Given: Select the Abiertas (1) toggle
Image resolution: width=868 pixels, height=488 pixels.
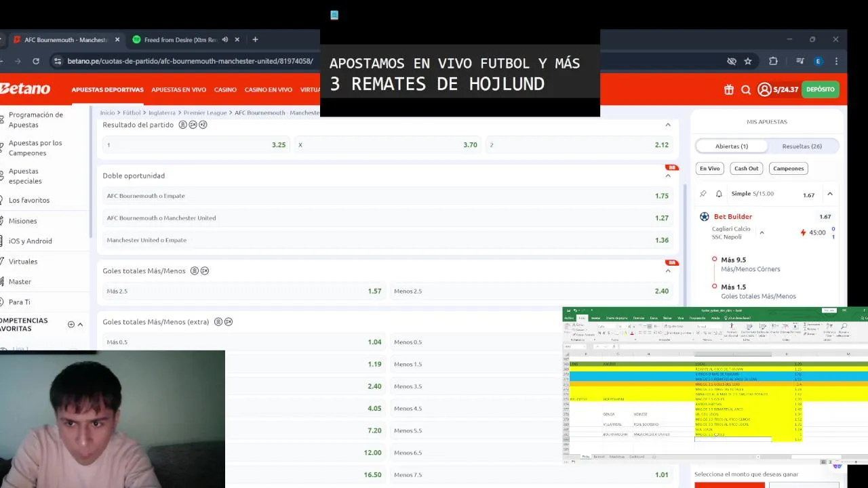Looking at the screenshot, I should (731, 146).
